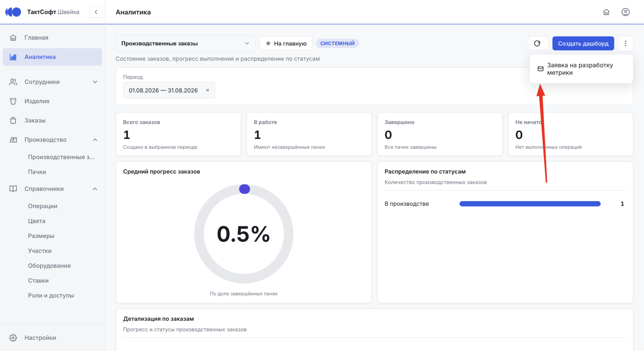Open Ставки reference list
Screen dimensions: 644x351
[38, 280]
